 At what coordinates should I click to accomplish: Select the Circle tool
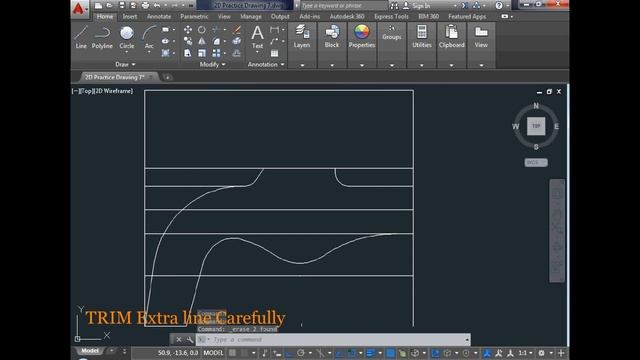pyautogui.click(x=127, y=37)
